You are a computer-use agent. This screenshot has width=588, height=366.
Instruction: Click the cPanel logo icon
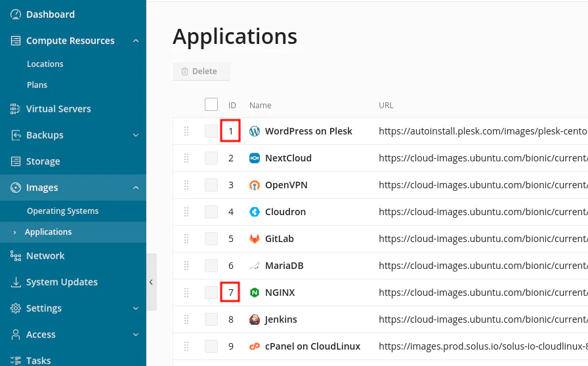[255, 346]
